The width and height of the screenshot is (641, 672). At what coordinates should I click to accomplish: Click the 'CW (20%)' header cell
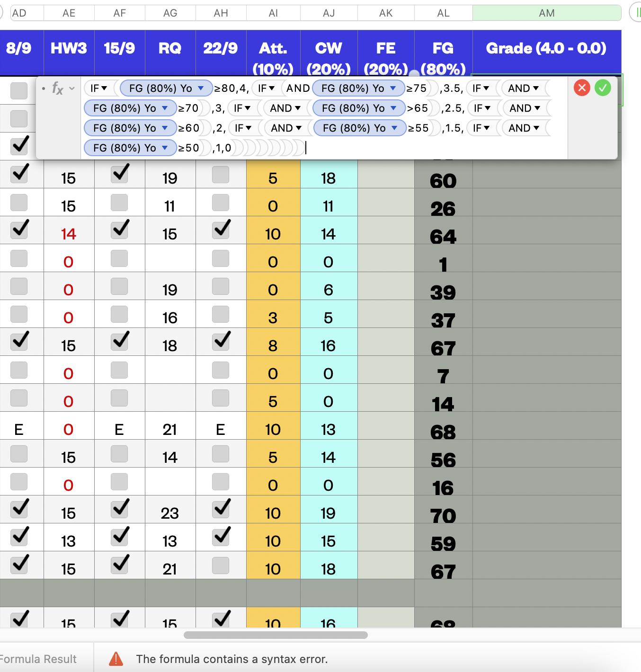(329, 53)
